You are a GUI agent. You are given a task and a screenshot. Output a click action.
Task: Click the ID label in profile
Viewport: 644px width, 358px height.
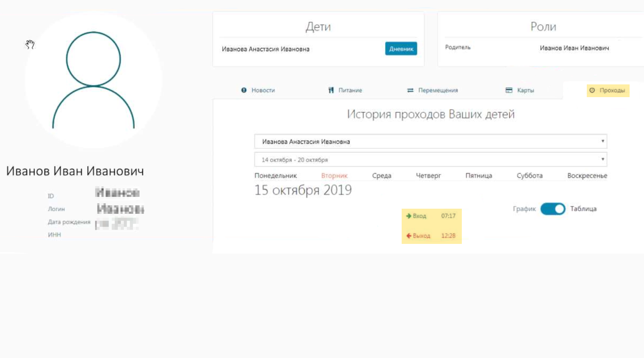coord(51,196)
